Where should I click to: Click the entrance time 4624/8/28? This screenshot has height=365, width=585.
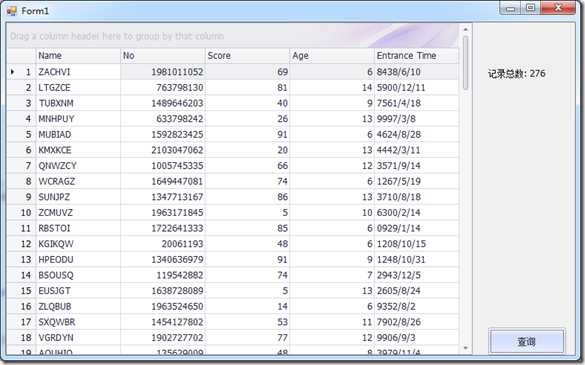coord(417,134)
